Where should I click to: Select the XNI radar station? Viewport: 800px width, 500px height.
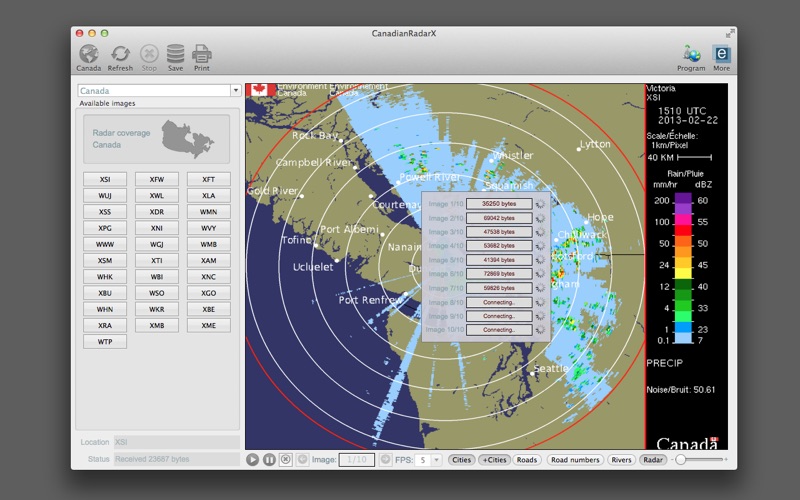click(157, 228)
